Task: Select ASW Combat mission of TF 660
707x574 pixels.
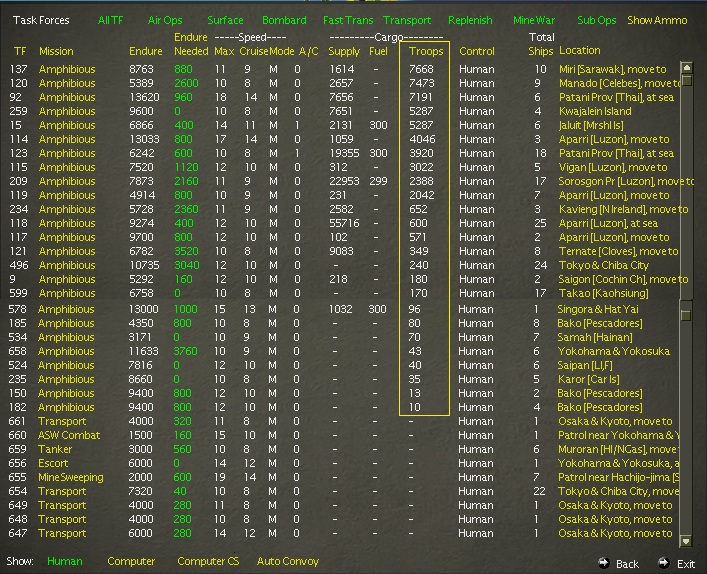Action: [69, 435]
